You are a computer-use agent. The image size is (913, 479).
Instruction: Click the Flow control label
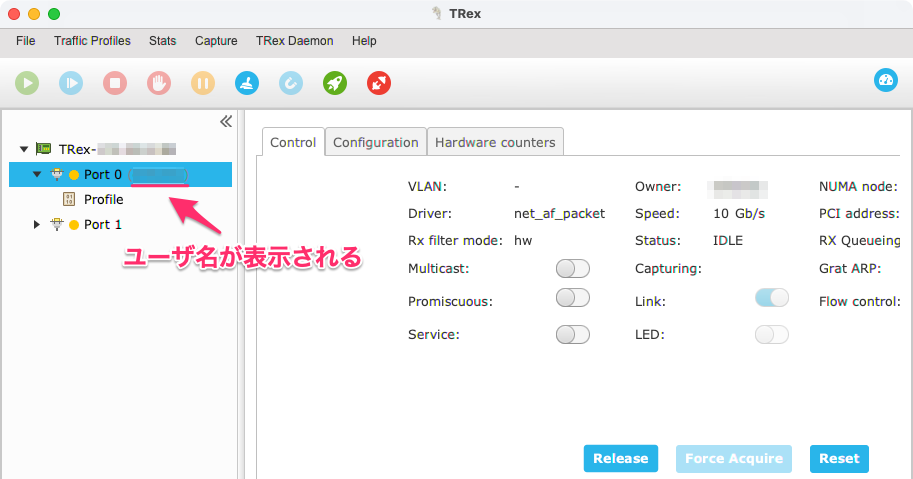point(860,301)
